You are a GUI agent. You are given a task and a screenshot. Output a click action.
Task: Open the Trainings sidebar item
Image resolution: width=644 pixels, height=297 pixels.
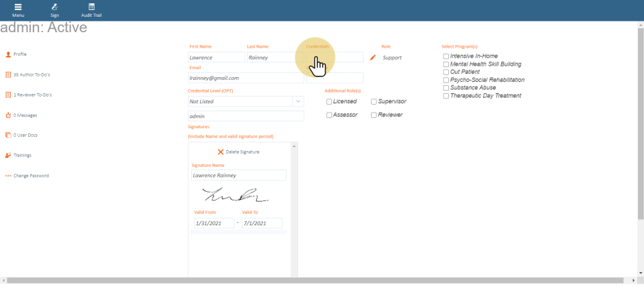point(22,156)
